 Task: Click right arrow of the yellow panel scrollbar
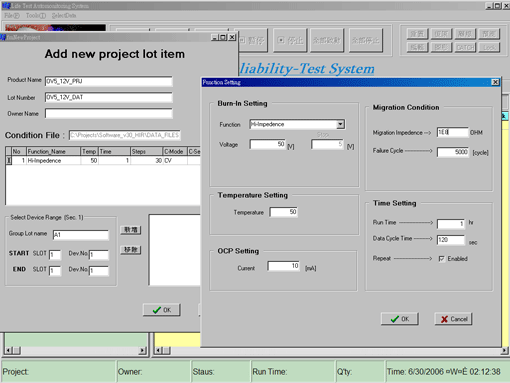coord(505,350)
